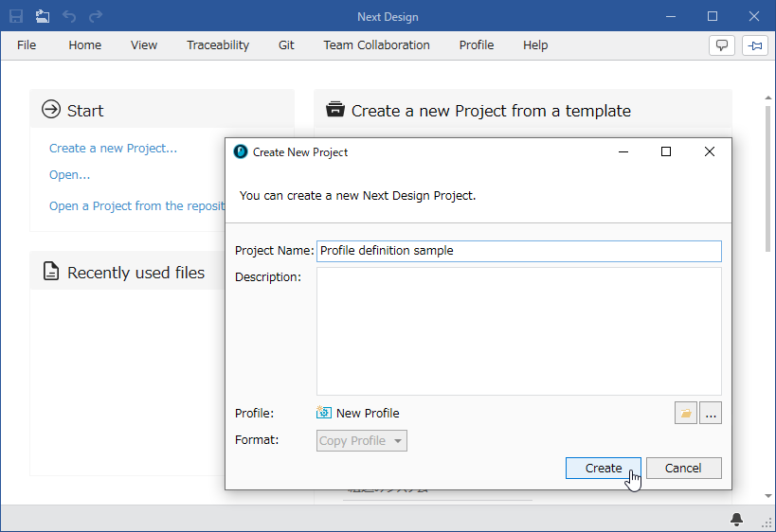Click 'Open a Project from the repository' link
776x532 pixels.
(136, 205)
